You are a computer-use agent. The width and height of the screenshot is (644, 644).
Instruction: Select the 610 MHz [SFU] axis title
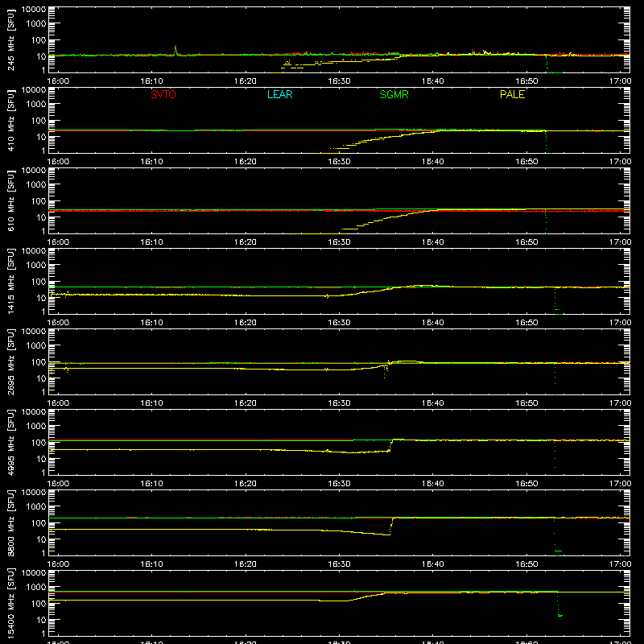[11, 201]
